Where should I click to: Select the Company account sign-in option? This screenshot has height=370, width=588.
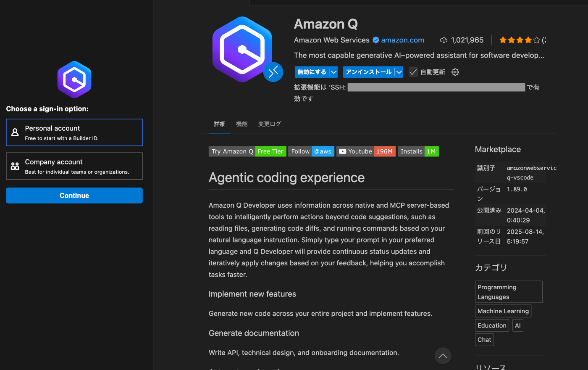[x=74, y=166]
